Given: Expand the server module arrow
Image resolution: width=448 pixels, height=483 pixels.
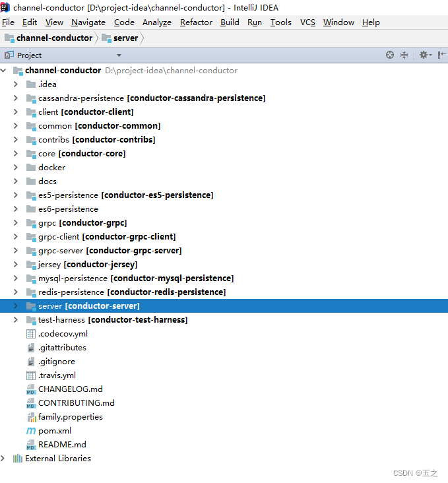Looking at the screenshot, I should coord(15,306).
